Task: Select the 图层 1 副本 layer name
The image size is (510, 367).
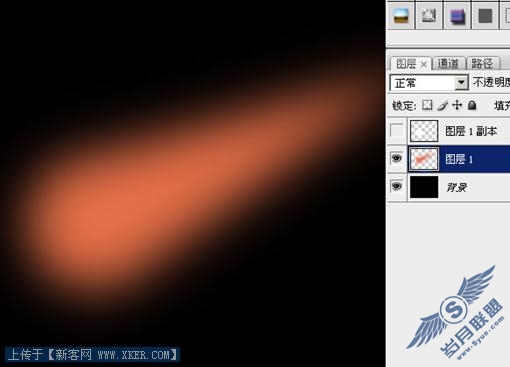Action: (471, 131)
